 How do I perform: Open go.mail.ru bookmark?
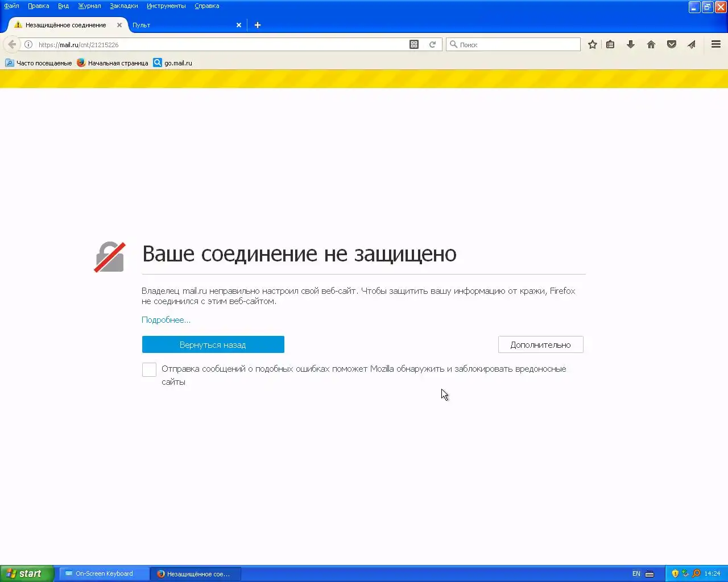click(173, 63)
